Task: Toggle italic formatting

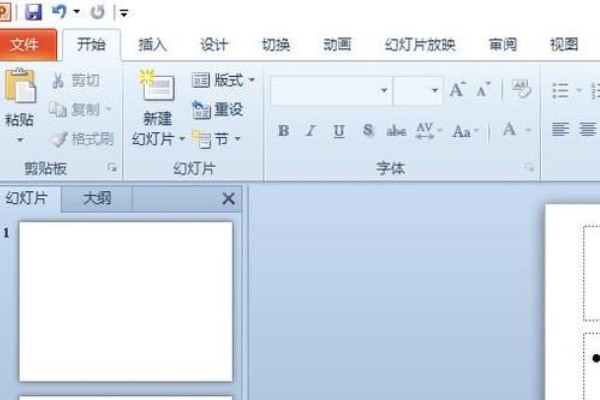Action: tap(311, 131)
